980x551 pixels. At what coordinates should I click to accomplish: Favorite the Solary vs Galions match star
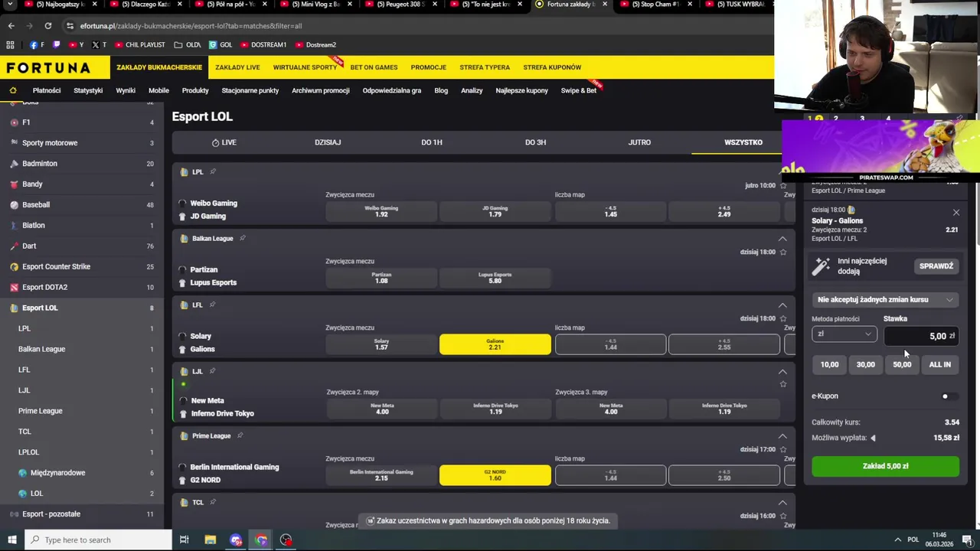click(782, 318)
